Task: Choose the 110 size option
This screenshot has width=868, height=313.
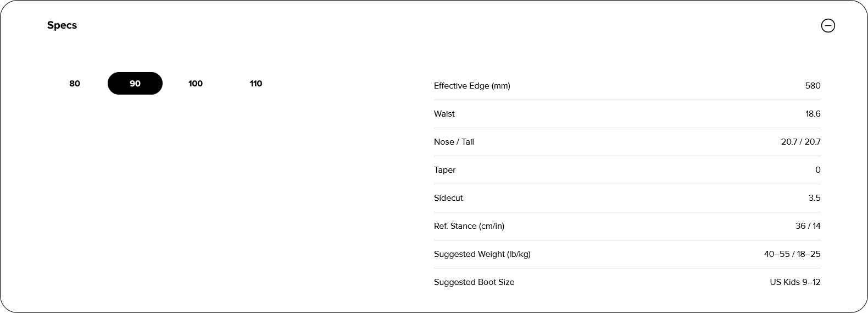Action: [x=256, y=84]
